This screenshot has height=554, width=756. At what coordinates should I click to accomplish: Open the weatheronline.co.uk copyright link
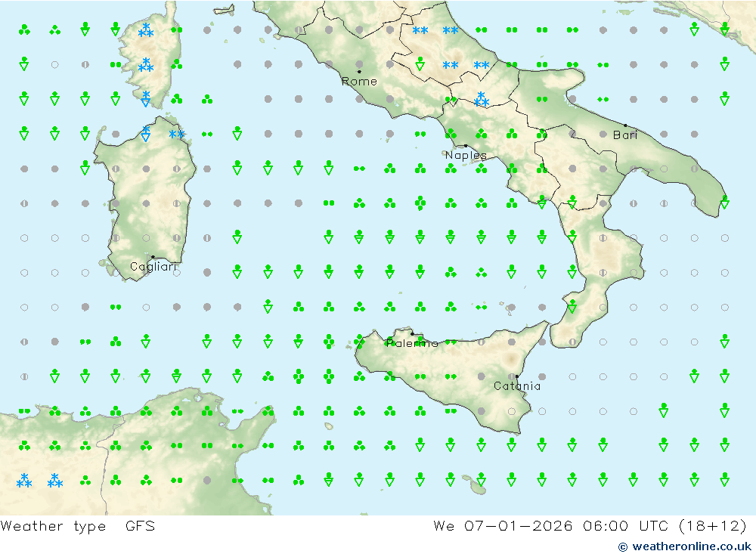(685, 546)
